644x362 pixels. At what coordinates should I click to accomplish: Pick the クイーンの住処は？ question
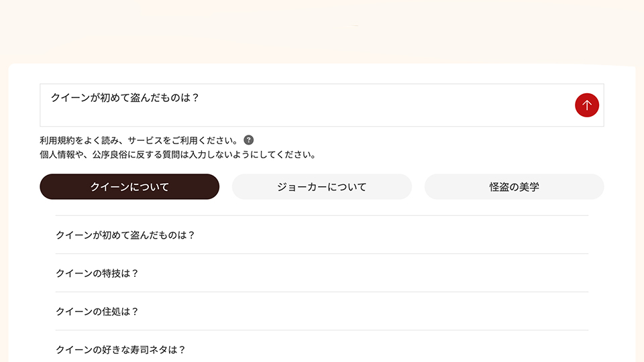click(x=97, y=312)
